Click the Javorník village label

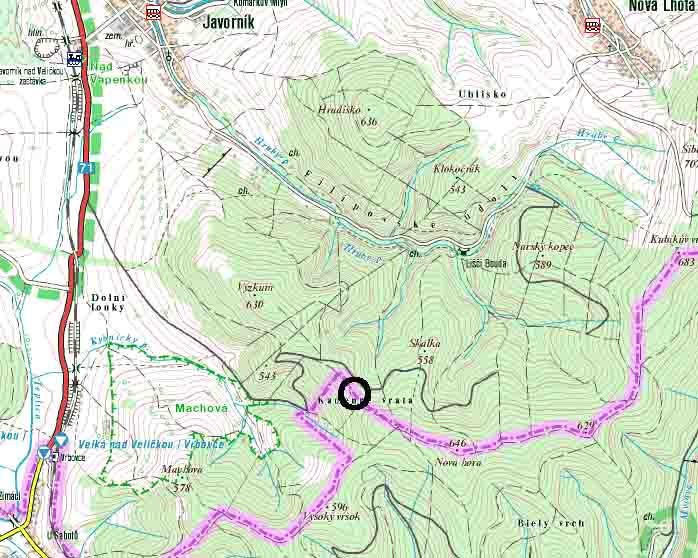tap(228, 21)
